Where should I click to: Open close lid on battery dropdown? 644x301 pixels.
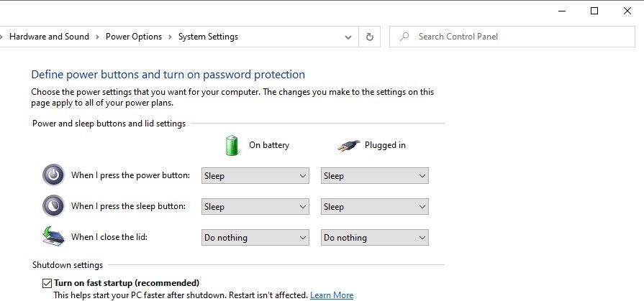click(x=255, y=238)
